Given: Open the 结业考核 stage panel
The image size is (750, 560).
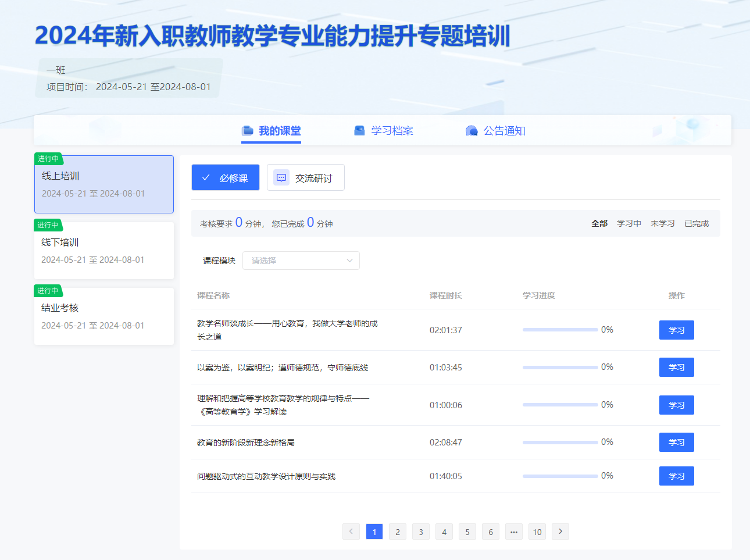Looking at the screenshot, I should (x=104, y=316).
